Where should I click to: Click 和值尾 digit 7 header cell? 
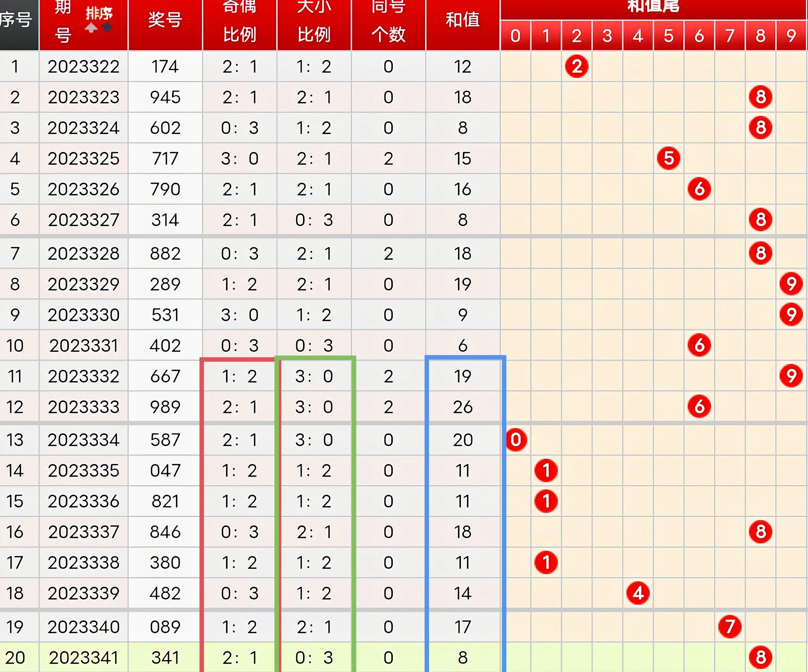[729, 36]
